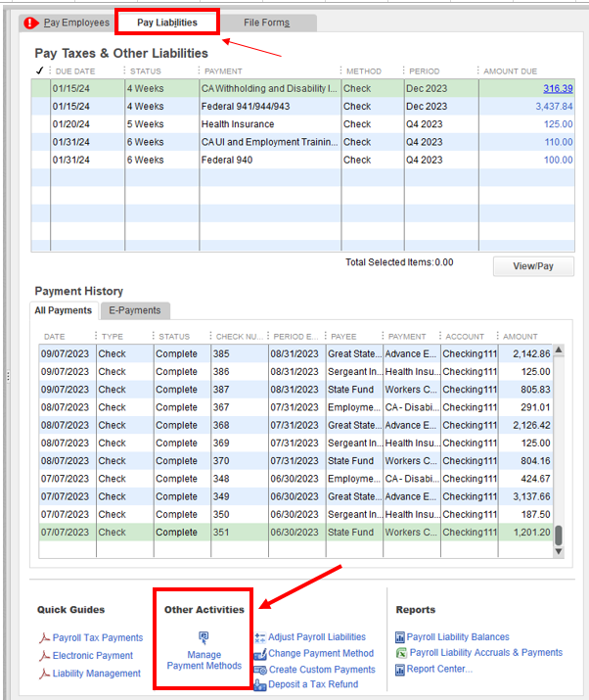Image resolution: width=589 pixels, height=700 pixels.
Task: Open the Payroll Liability Balances report
Action: click(458, 637)
